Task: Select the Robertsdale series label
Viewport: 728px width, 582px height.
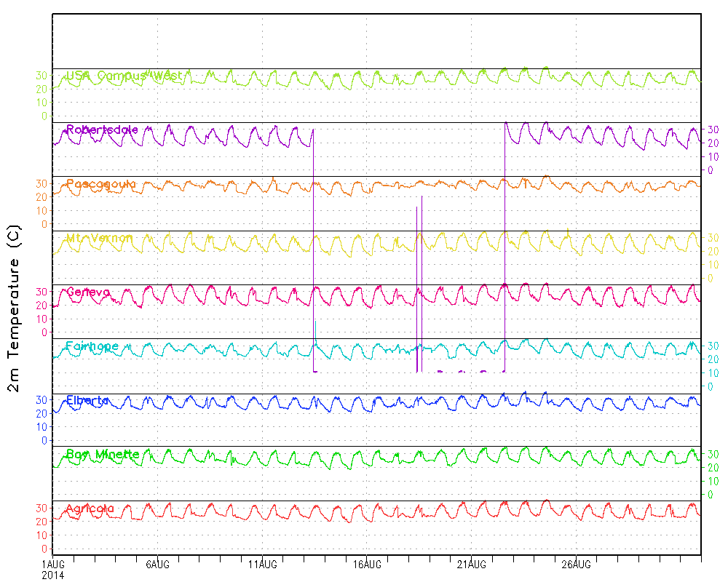Action: pos(102,129)
